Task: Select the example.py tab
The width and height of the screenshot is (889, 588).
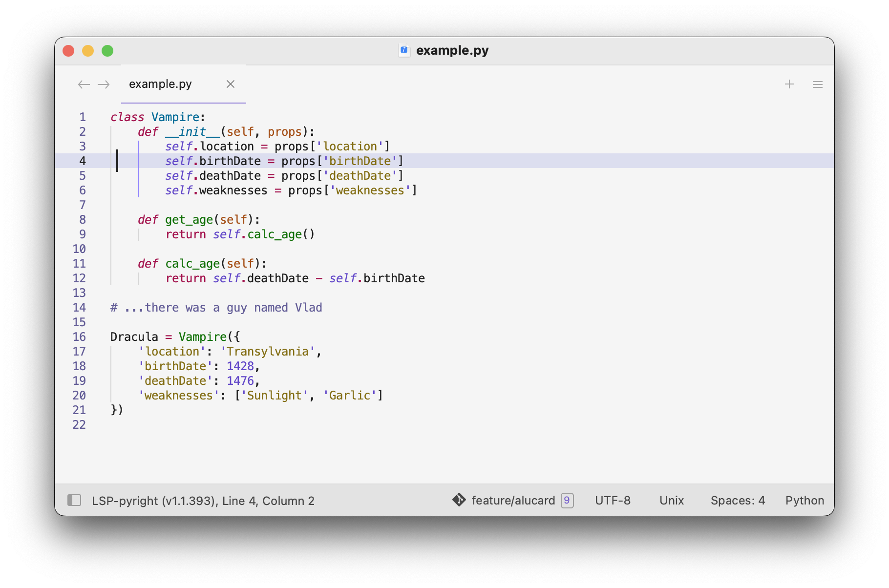Action: click(x=160, y=84)
